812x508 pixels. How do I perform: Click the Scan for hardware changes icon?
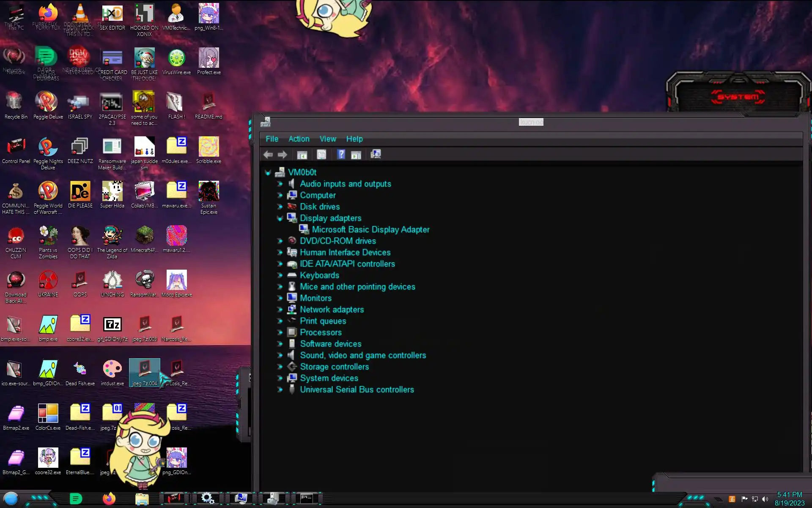point(376,155)
